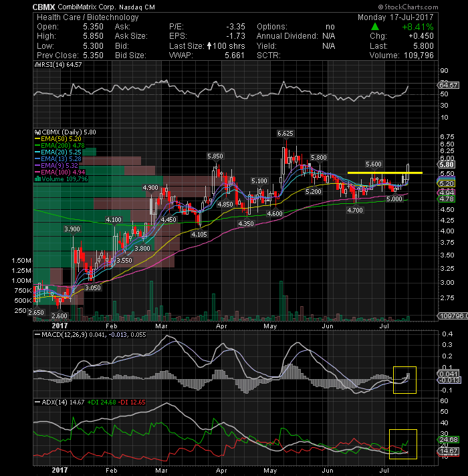Image resolution: width=468 pixels, height=476 pixels.
Task: Click the Chg value +0.450
Action: [x=421, y=36]
